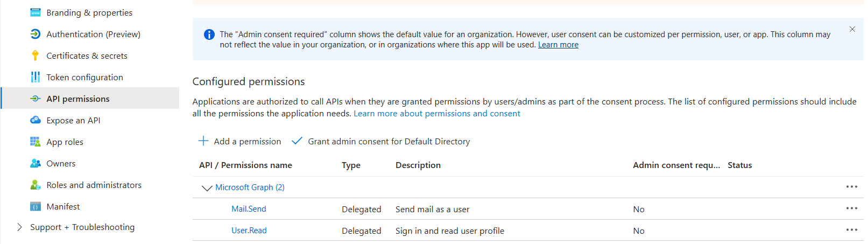868x244 pixels.
Task: Click the Certificates & secrets key icon
Action: tap(36, 55)
